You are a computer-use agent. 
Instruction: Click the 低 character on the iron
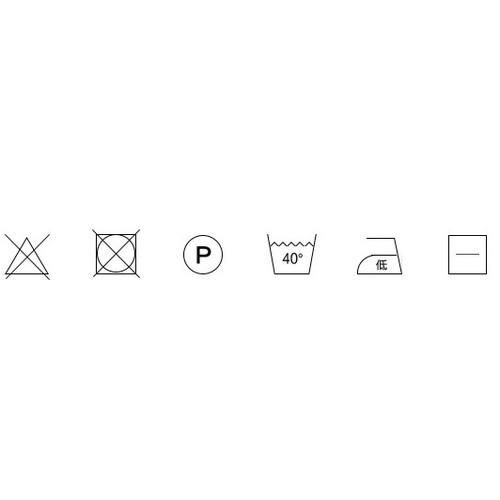381,265
